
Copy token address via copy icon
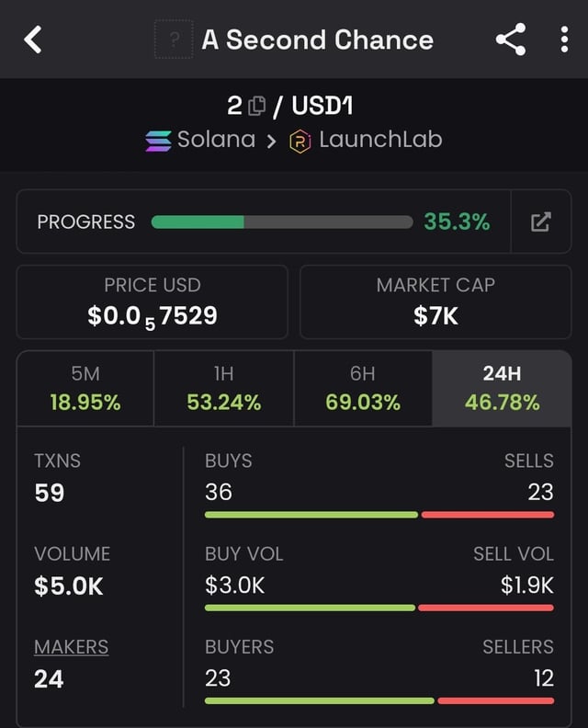258,106
